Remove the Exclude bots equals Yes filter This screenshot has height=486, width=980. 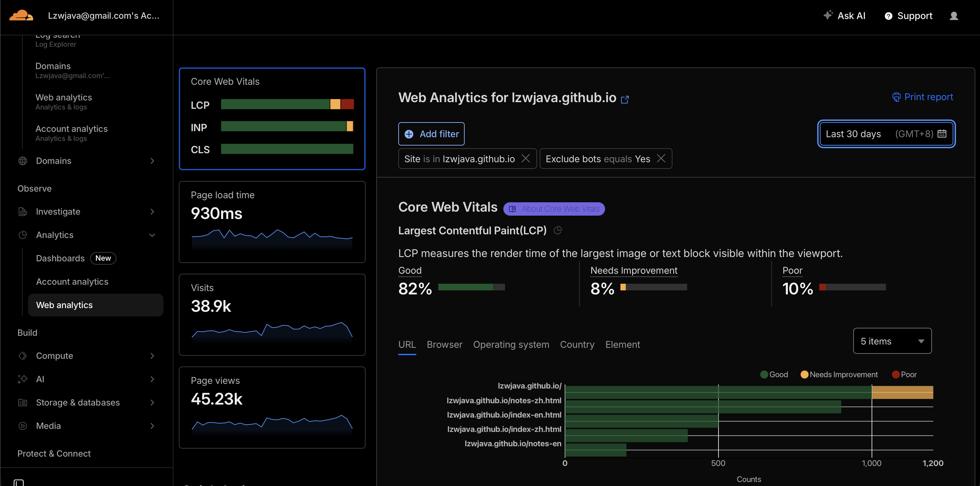[661, 158]
